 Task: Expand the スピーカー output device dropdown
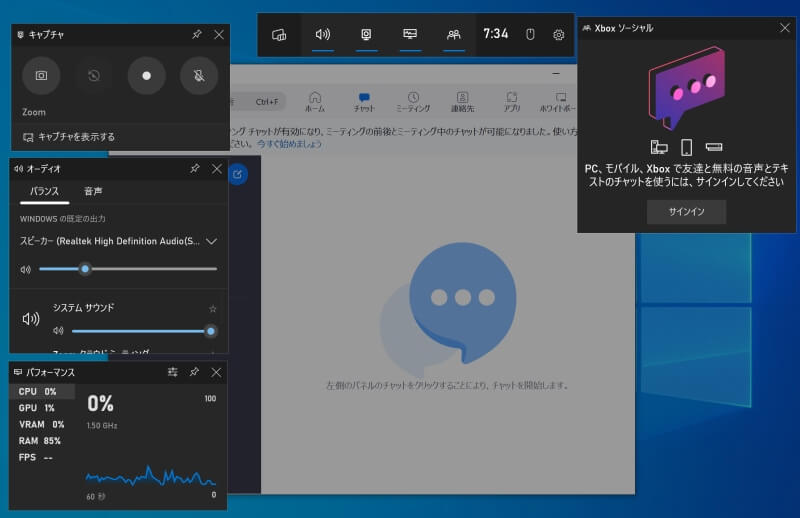click(x=211, y=241)
